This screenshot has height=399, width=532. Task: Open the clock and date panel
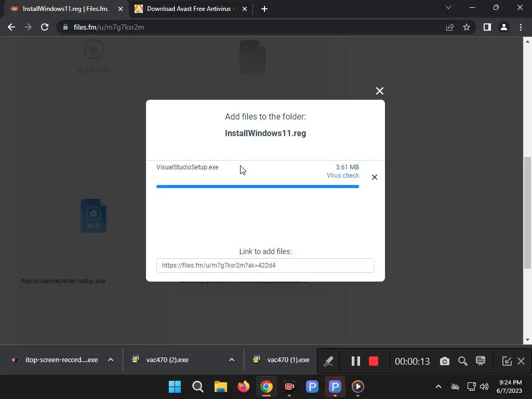point(509,387)
